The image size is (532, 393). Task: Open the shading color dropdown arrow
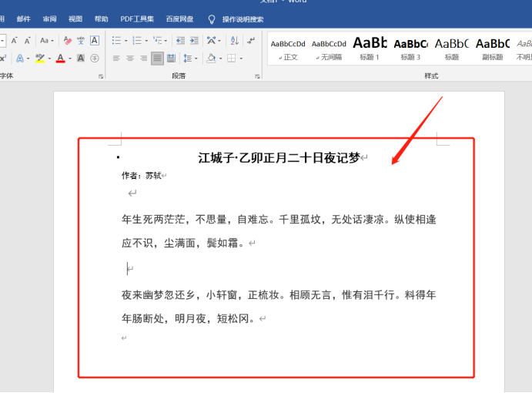pos(220,59)
